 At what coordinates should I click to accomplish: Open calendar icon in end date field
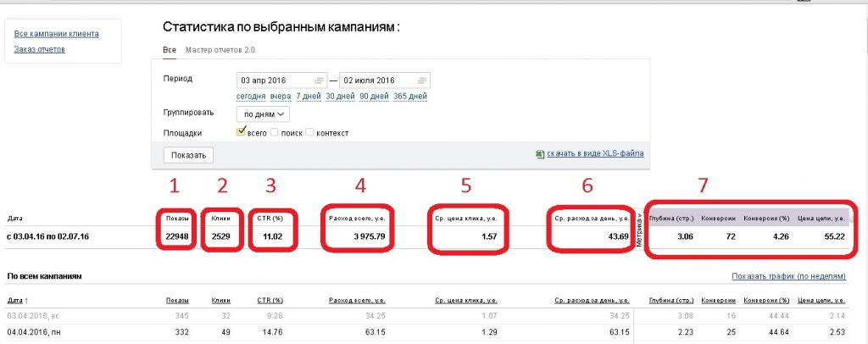(420, 80)
